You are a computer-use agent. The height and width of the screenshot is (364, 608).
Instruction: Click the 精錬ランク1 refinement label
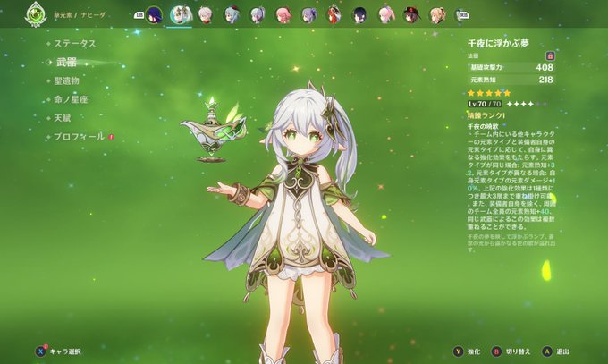pyautogui.click(x=486, y=115)
